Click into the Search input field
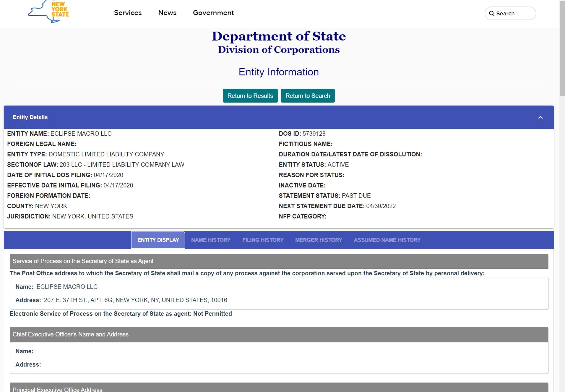 coord(510,13)
